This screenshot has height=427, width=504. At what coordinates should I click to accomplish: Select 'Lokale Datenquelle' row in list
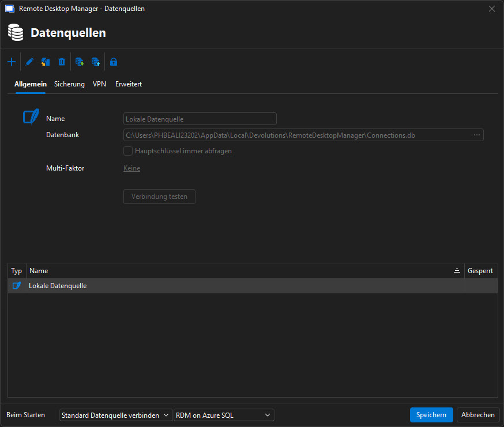point(58,286)
